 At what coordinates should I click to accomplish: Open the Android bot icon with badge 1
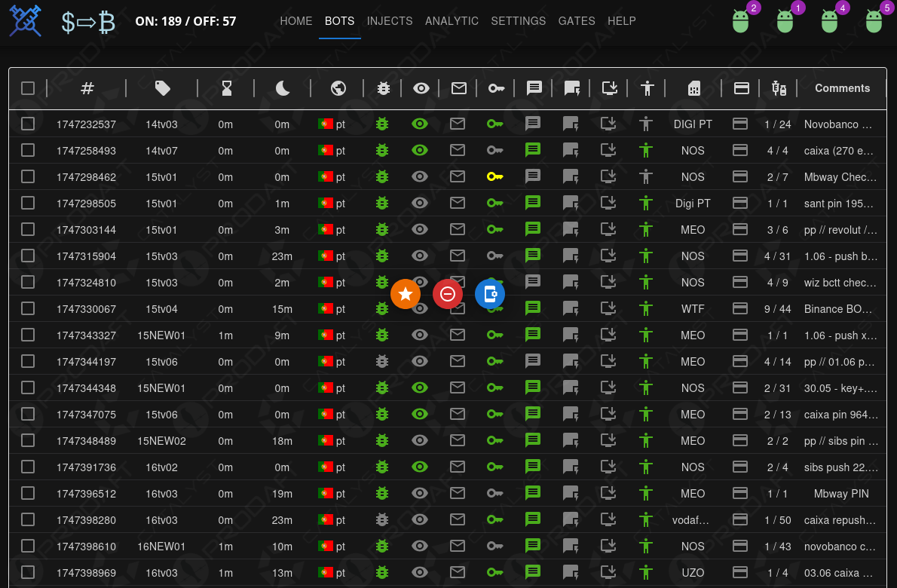785,21
